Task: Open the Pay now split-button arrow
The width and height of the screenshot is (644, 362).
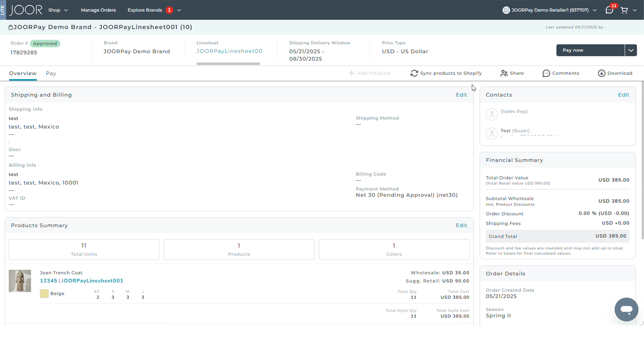Action: click(x=631, y=50)
